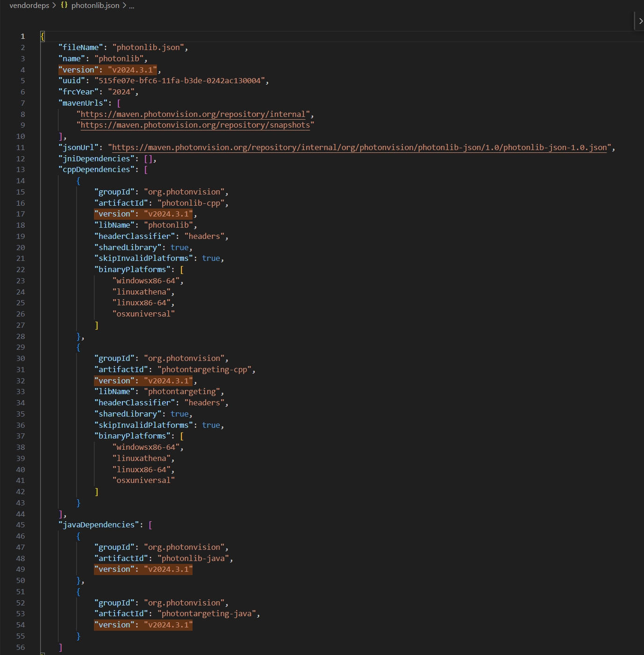The height and width of the screenshot is (655, 644).
Task: Click the closing bracket on line 56
Action: [60, 648]
